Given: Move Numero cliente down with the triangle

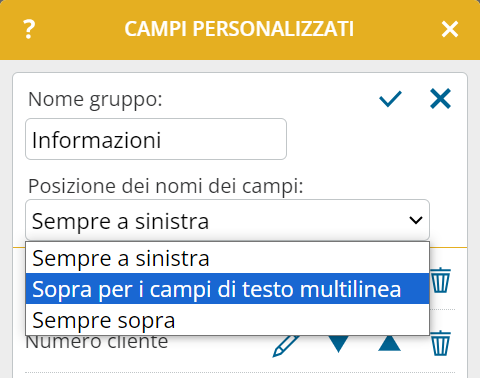Looking at the screenshot, I should coord(338,344).
